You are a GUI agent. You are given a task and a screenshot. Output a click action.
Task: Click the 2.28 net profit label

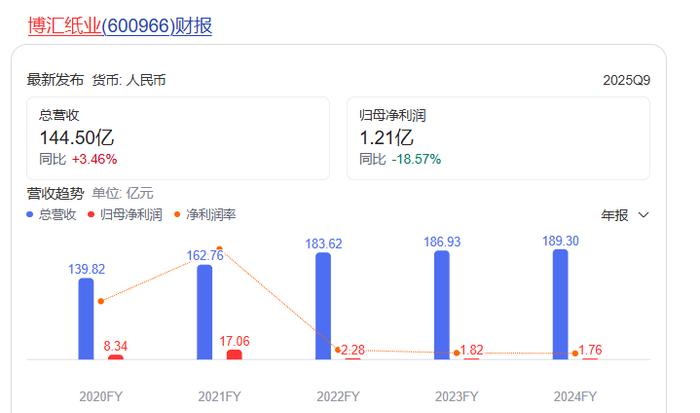pyautogui.click(x=353, y=350)
